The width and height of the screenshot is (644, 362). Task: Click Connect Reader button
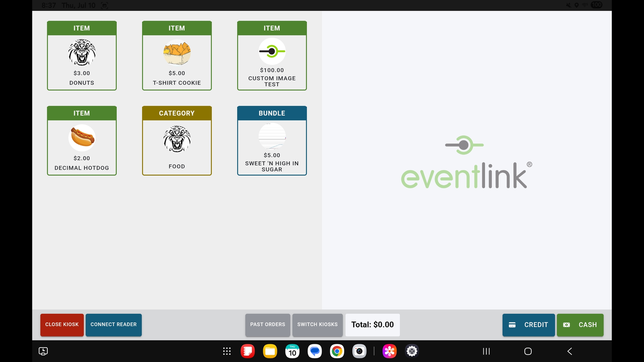[x=113, y=324]
